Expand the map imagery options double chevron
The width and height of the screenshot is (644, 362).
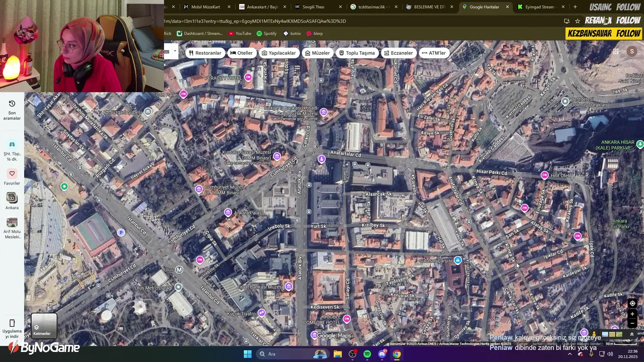(632, 334)
